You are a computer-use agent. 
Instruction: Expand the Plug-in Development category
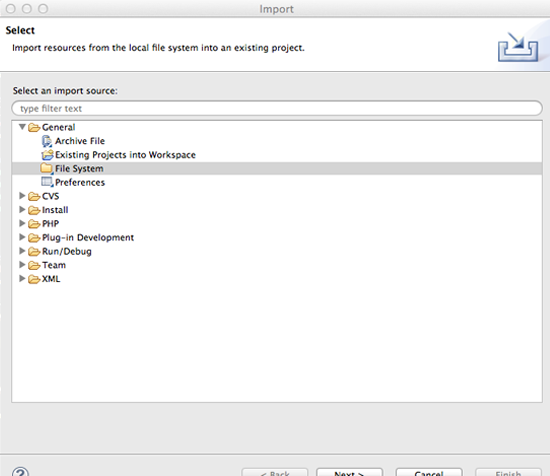(22, 237)
